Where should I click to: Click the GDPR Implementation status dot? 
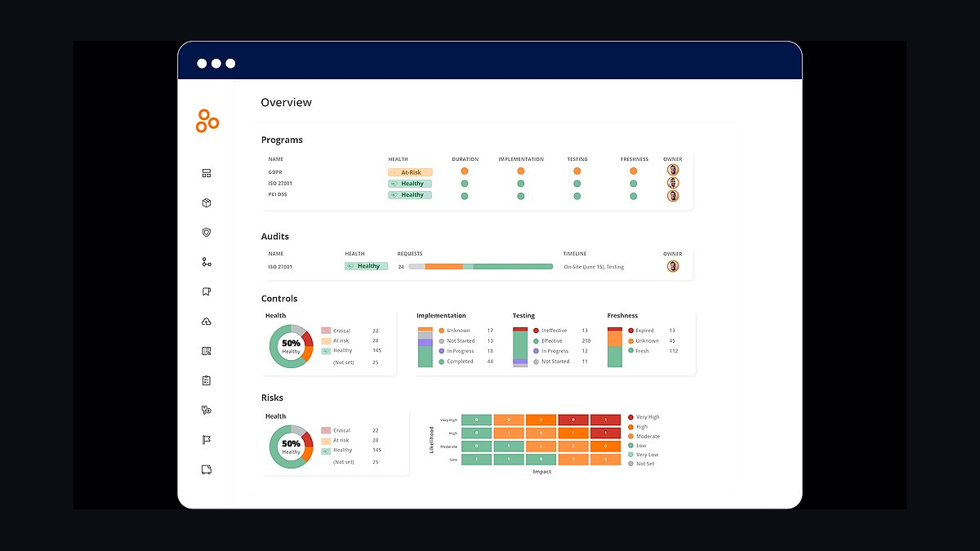[x=521, y=171]
